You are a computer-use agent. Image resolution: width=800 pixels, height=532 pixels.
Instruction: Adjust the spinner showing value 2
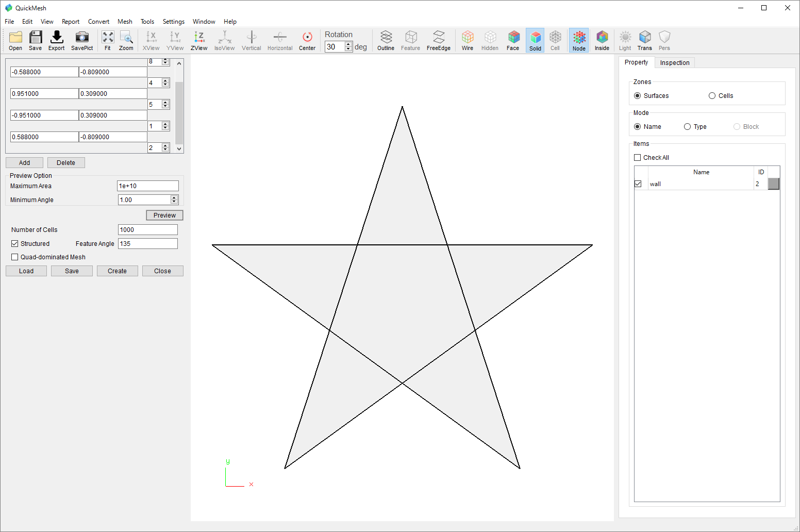(x=165, y=148)
